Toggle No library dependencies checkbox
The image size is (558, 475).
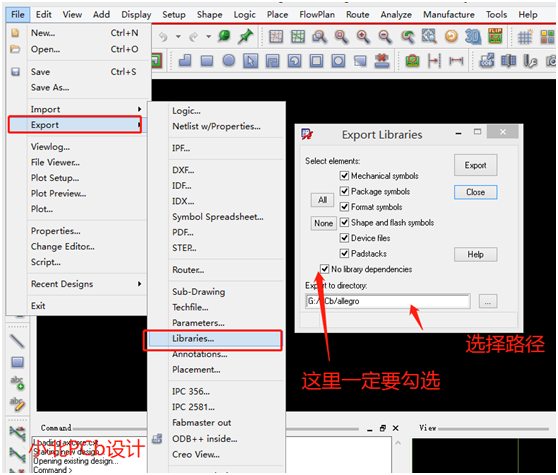(324, 269)
